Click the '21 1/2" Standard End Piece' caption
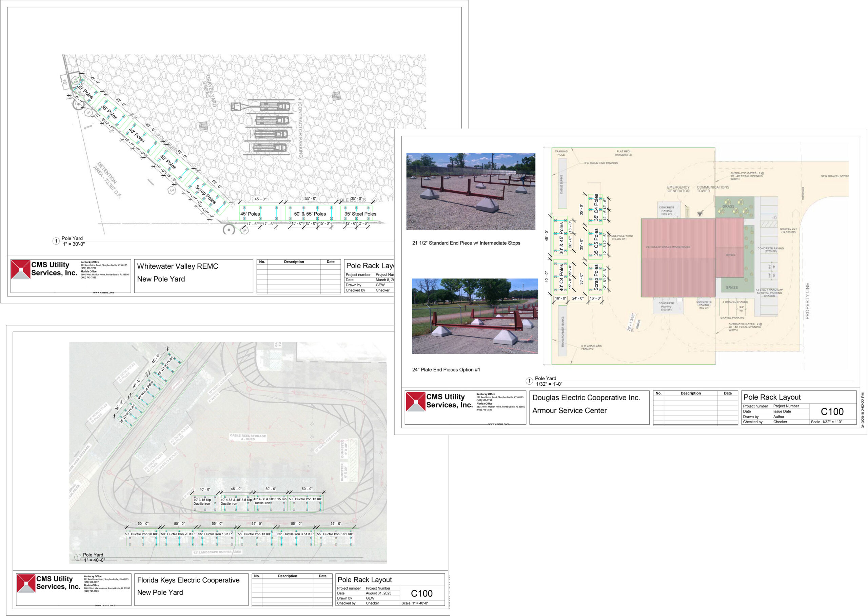Image resolution: width=868 pixels, height=616 pixels. point(466,243)
